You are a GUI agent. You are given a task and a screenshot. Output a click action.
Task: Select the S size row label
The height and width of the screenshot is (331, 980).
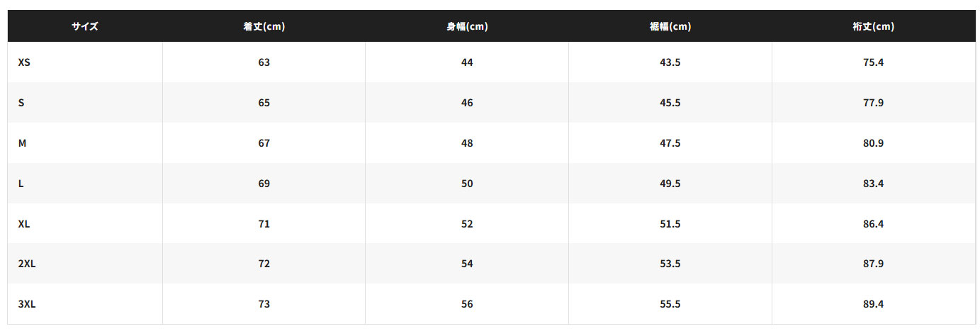(21, 103)
